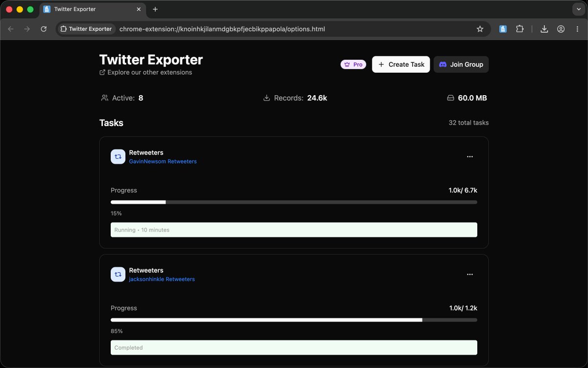Close the Twitter Exporter tab

point(139,9)
